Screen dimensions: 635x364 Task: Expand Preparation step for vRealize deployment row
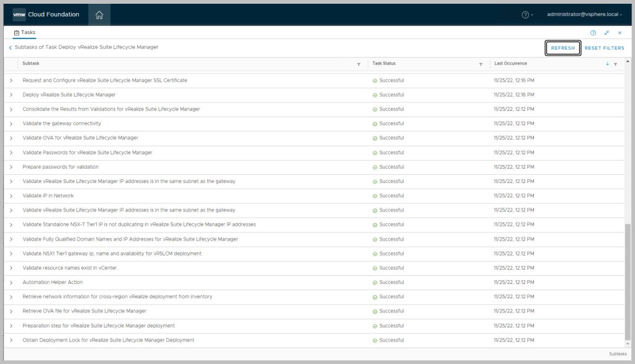pyautogui.click(x=11, y=326)
